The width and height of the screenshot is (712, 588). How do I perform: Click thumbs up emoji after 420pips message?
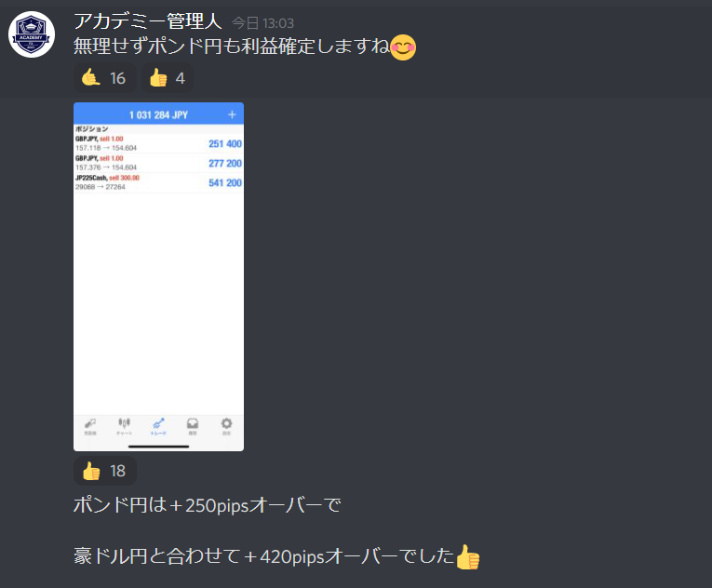468,557
